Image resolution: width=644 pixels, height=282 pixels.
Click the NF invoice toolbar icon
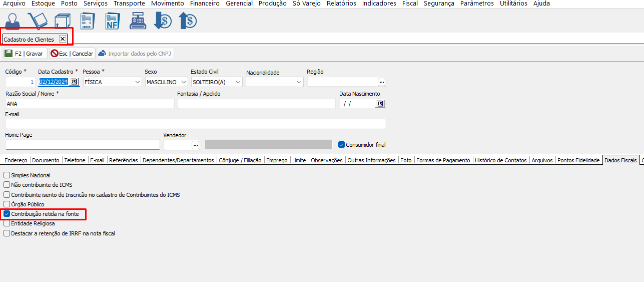[113, 21]
